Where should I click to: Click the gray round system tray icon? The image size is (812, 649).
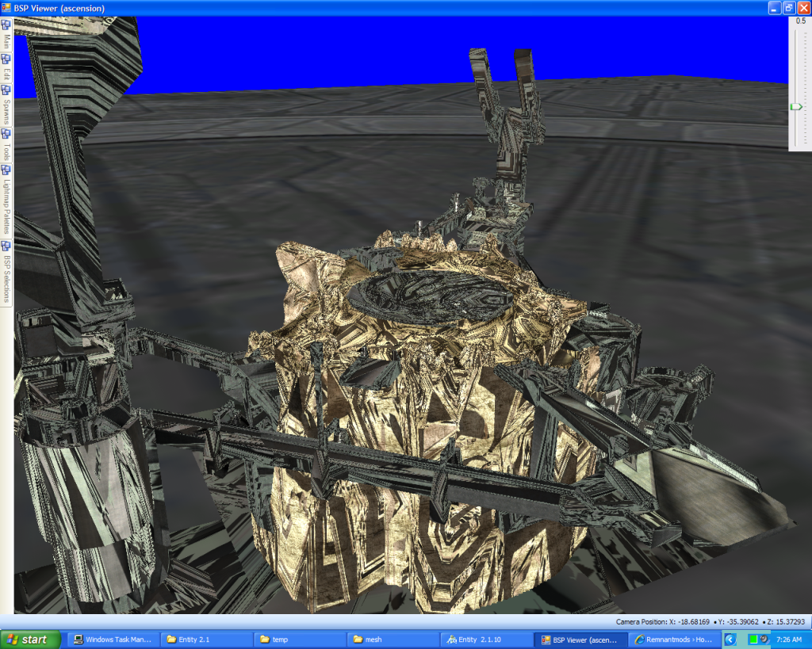[x=764, y=639]
